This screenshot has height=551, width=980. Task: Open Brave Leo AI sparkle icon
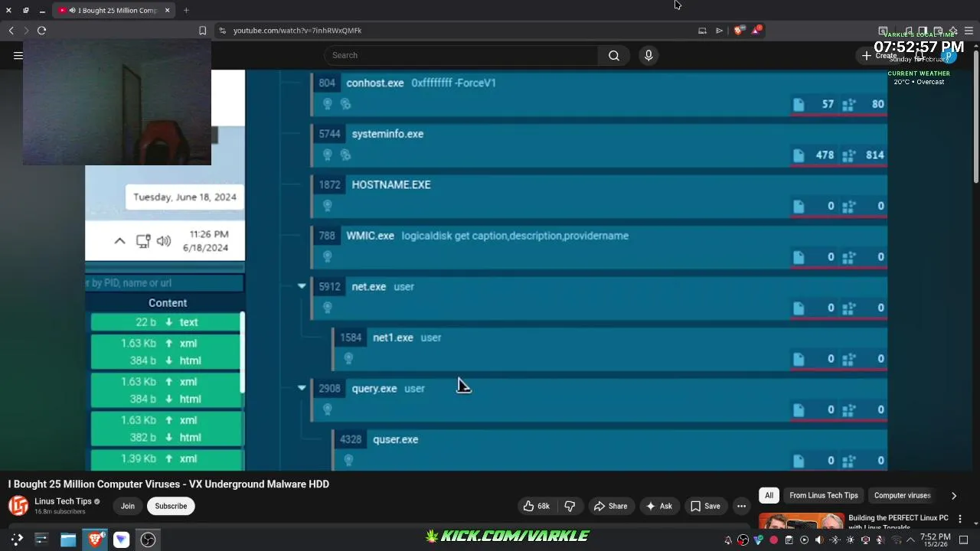tap(953, 31)
